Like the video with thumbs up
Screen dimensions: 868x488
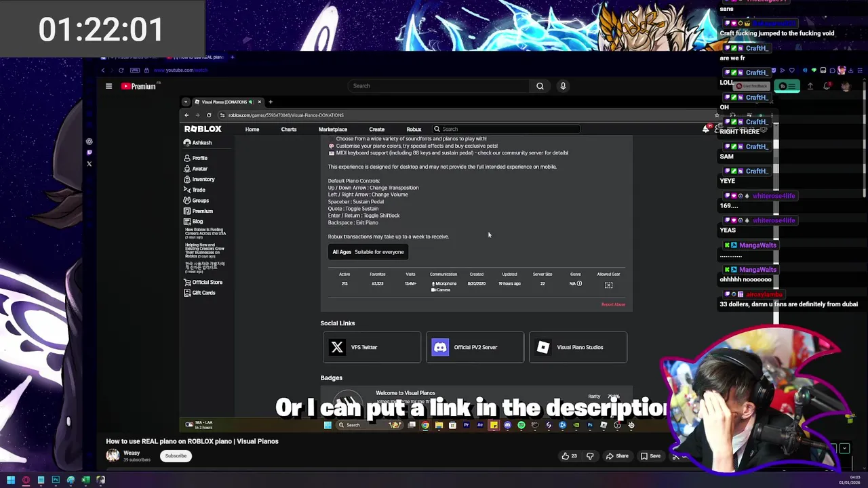tap(568, 456)
